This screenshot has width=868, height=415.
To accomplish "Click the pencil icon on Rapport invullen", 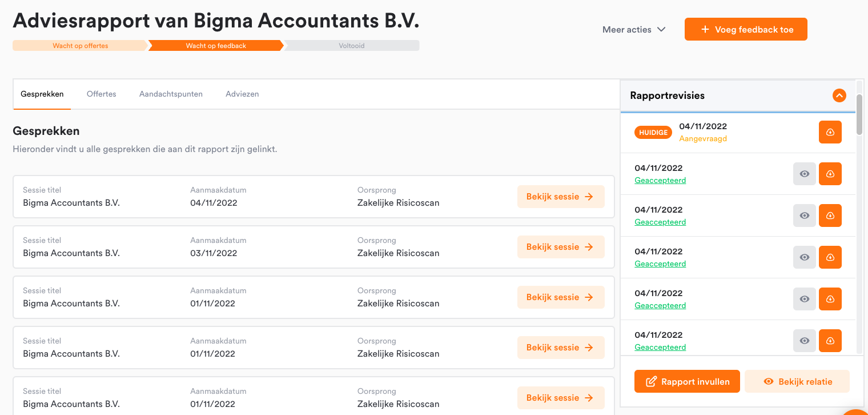I will pos(651,382).
